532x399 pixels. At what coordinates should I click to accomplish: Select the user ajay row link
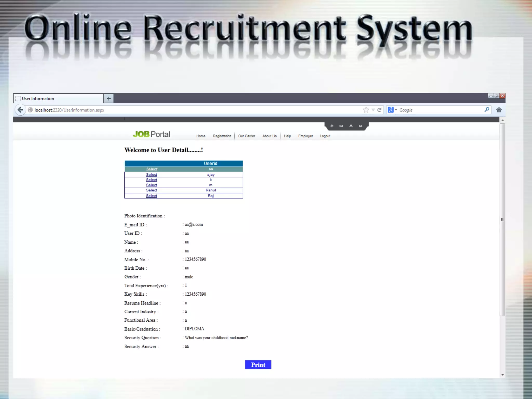click(x=151, y=175)
